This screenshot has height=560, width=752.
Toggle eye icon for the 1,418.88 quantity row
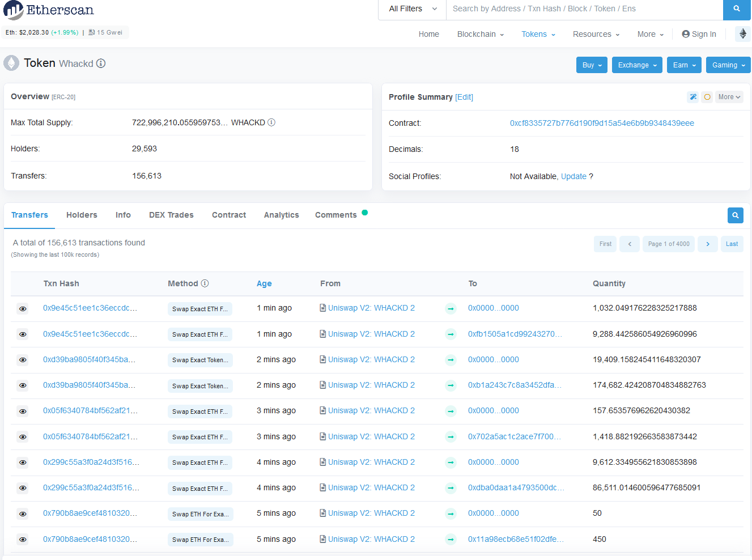pyautogui.click(x=23, y=437)
